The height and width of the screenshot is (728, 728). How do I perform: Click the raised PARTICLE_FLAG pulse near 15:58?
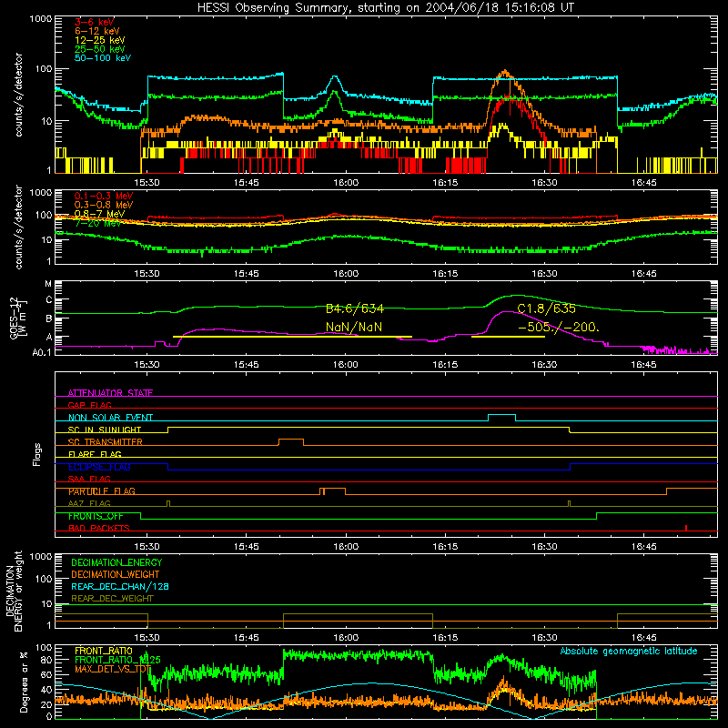(332, 491)
